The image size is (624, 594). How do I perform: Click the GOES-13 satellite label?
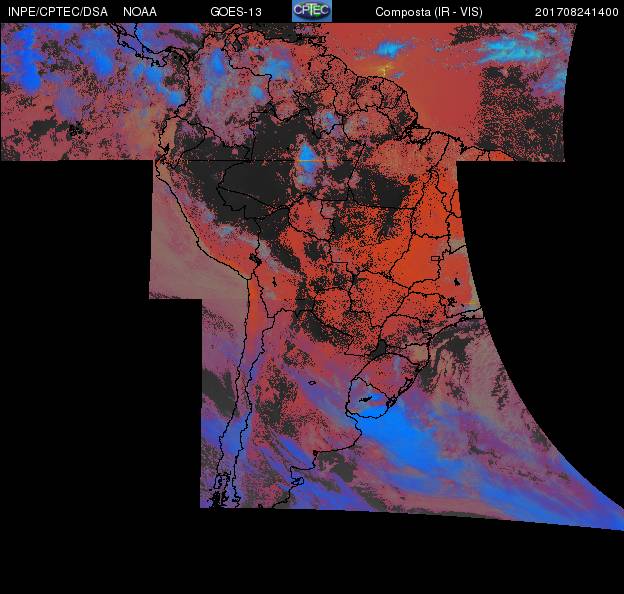pyautogui.click(x=236, y=12)
